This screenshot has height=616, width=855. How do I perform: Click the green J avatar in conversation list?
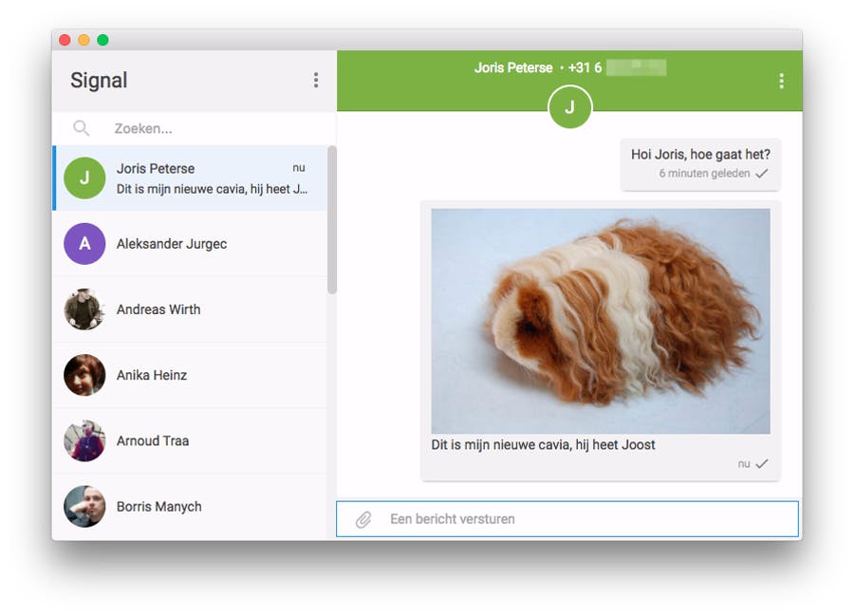pyautogui.click(x=84, y=177)
